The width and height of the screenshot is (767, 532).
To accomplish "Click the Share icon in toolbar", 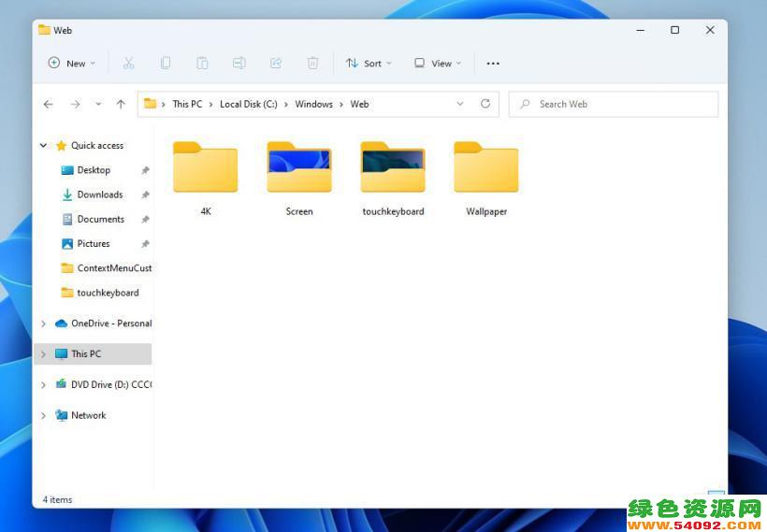I will point(276,63).
